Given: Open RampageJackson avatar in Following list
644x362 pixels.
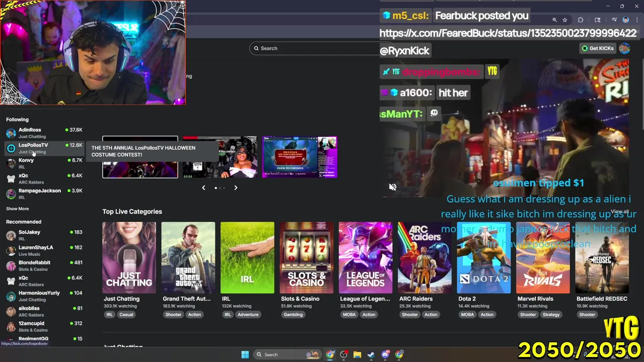Looking at the screenshot, I should pyautogui.click(x=11, y=194).
